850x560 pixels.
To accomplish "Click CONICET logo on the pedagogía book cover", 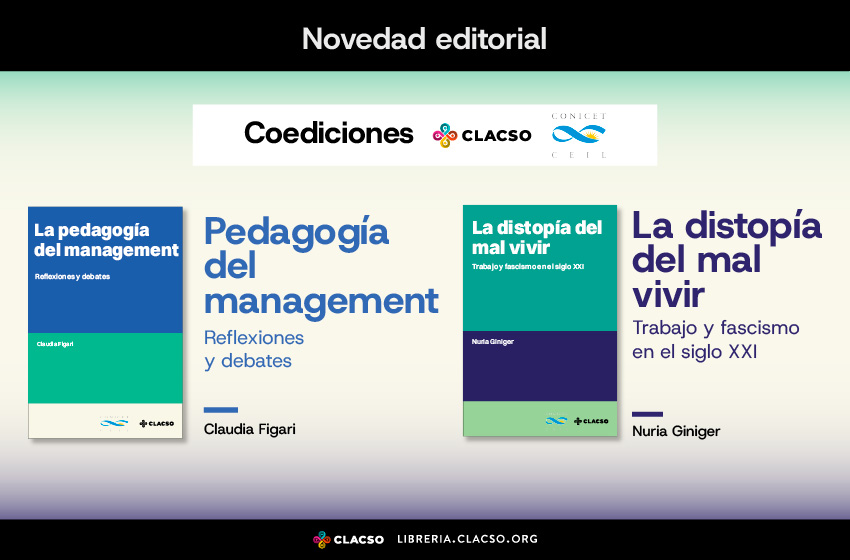I will point(114,423).
